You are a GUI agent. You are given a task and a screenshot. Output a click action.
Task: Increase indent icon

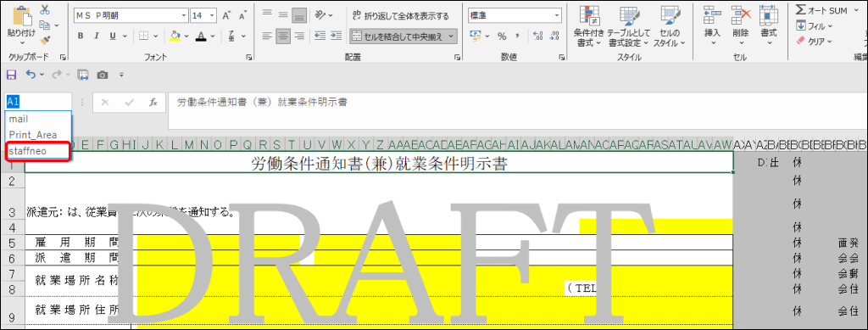point(336,36)
